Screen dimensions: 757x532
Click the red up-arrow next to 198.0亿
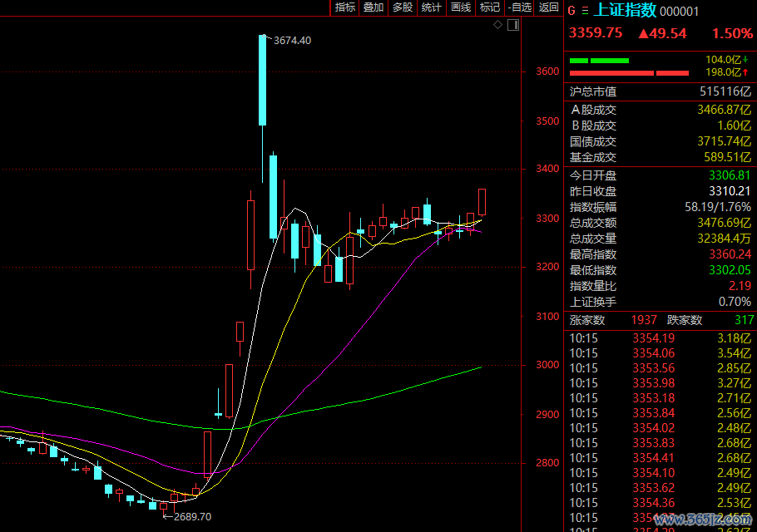point(745,72)
